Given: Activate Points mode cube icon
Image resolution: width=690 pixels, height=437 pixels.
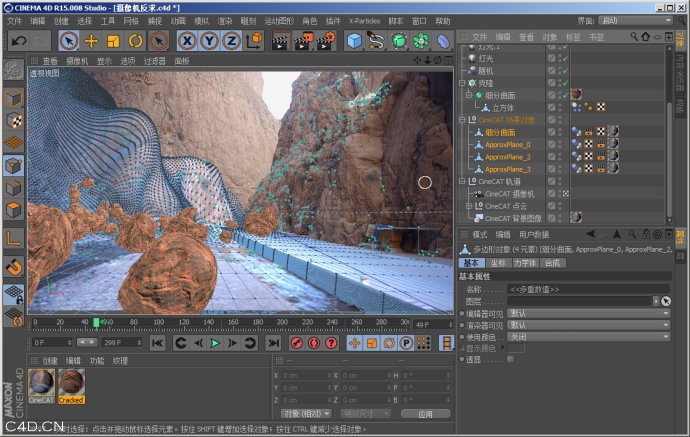Looking at the screenshot, I should click(x=14, y=165).
